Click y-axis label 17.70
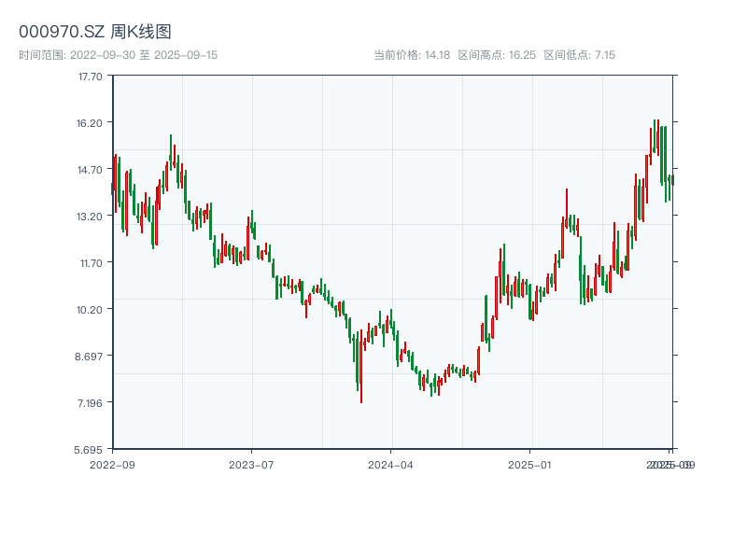Image resolution: width=747 pixels, height=560 pixels. 90,77
